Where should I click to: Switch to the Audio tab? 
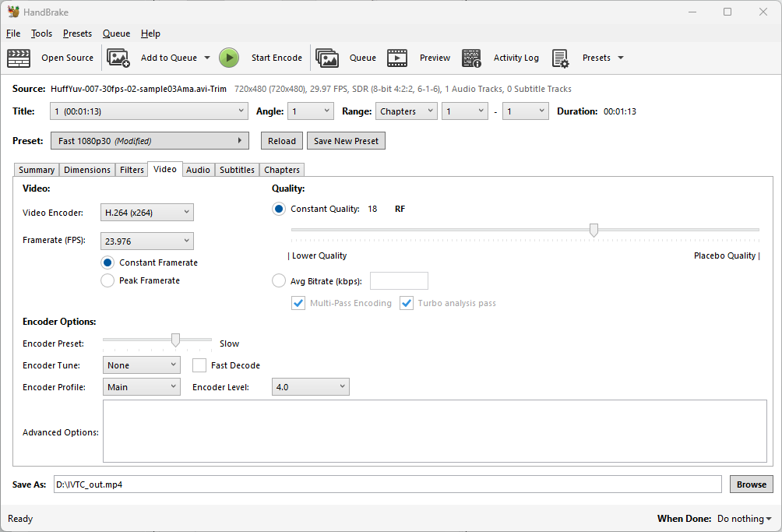[198, 170]
